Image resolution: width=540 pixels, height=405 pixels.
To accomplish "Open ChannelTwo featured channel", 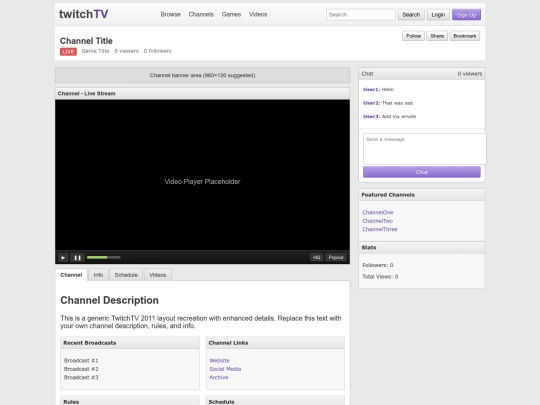I will [377, 221].
